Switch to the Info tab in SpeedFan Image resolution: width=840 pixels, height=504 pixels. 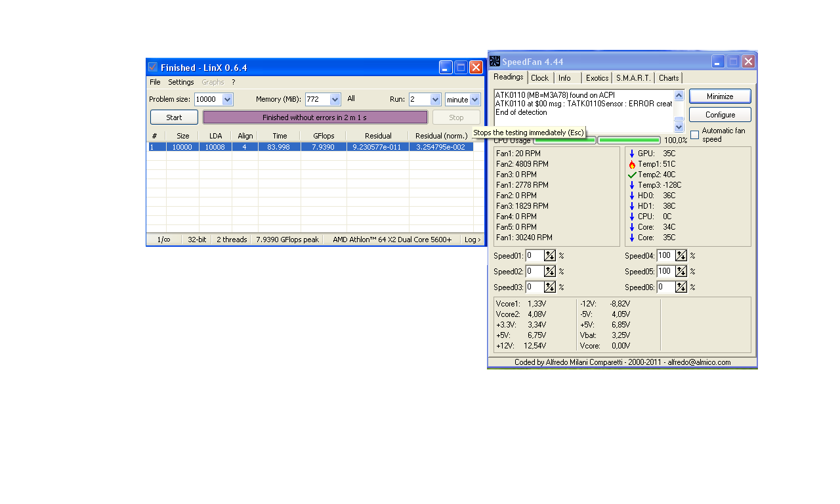point(564,78)
